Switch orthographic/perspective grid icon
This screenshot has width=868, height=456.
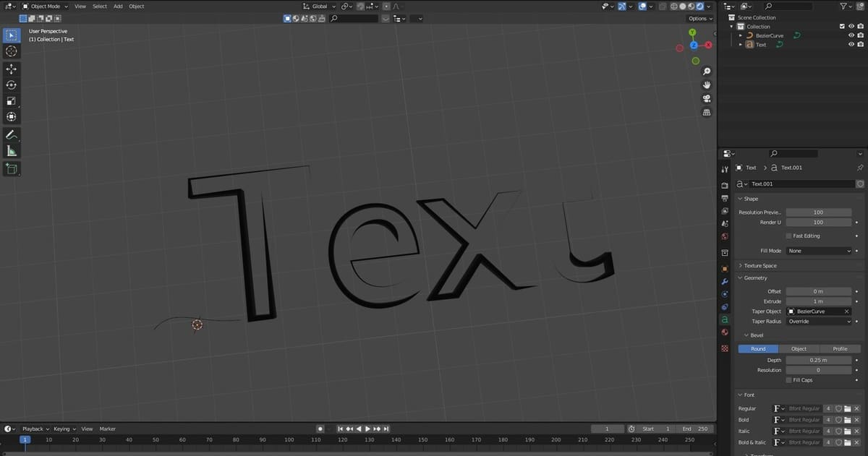click(x=707, y=112)
